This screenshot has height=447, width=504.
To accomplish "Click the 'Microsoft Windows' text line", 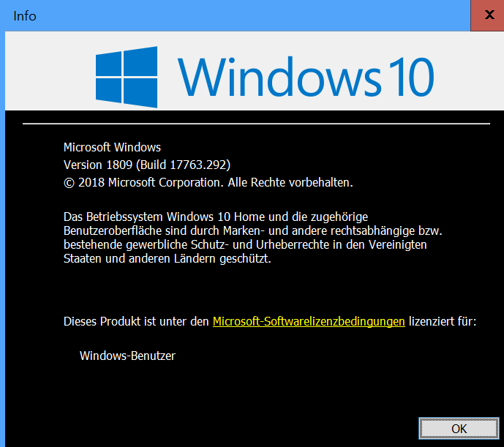I will point(112,147).
